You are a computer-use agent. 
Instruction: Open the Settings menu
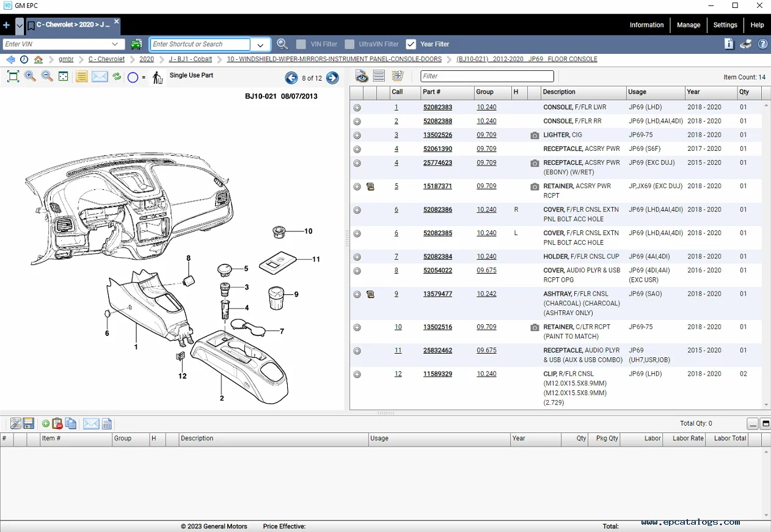[x=725, y=25]
